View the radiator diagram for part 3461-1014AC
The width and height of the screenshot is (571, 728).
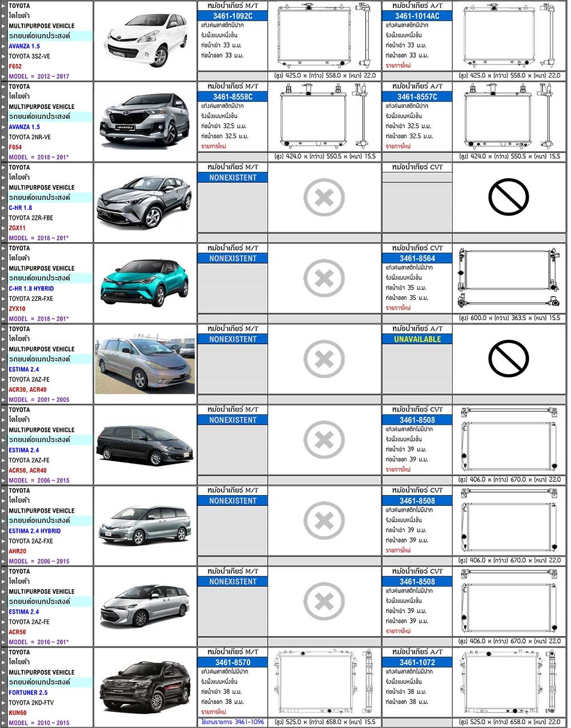tap(508, 36)
